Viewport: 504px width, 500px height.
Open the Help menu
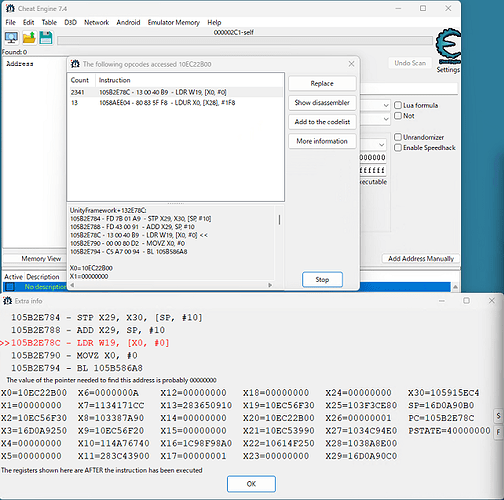(x=214, y=22)
